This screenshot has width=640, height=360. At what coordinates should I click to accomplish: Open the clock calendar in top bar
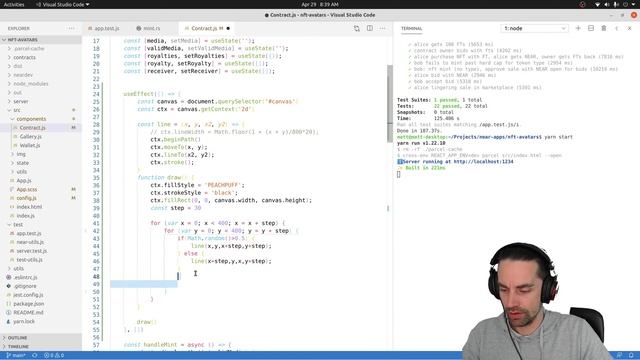pyautogui.click(x=320, y=4)
